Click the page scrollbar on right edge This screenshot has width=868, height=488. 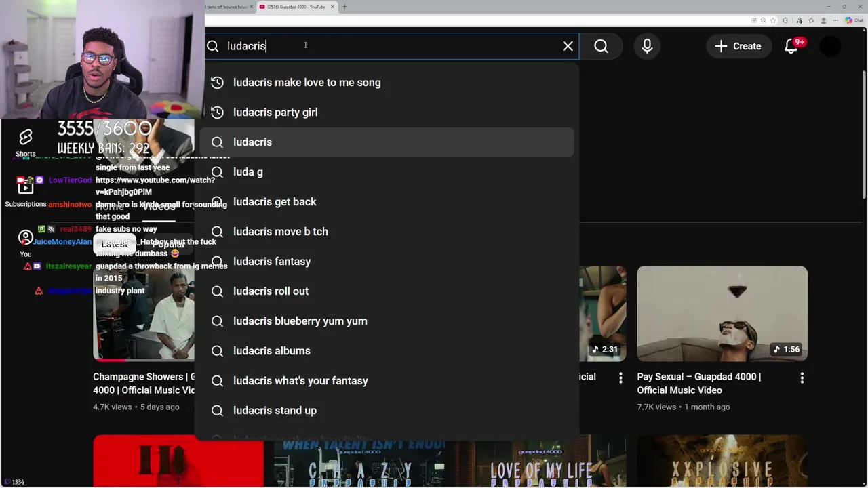tap(864, 136)
